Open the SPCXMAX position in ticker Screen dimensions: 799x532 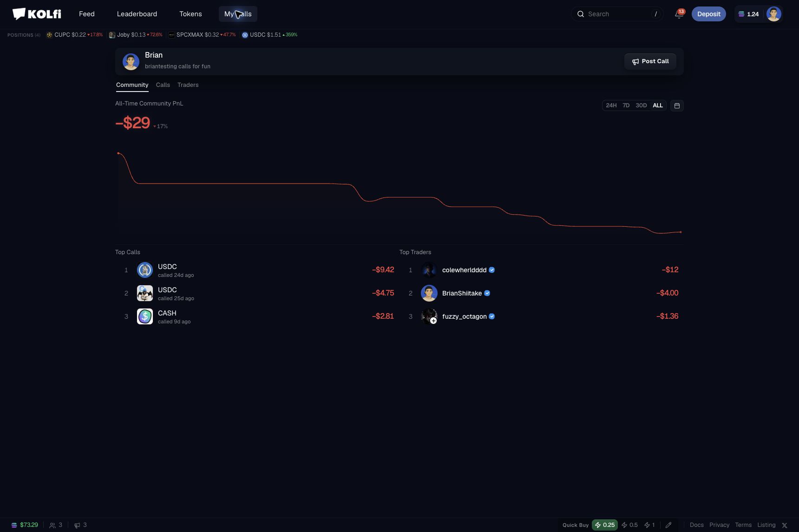click(202, 35)
